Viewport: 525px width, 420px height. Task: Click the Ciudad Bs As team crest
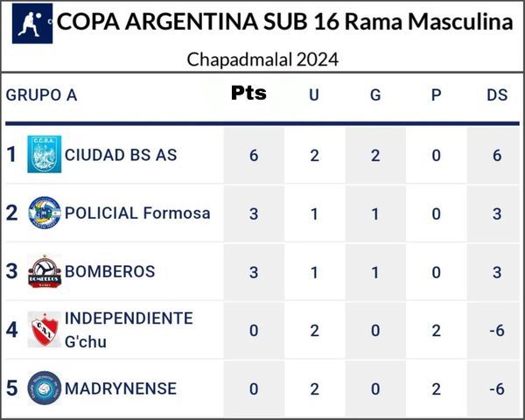tap(44, 155)
